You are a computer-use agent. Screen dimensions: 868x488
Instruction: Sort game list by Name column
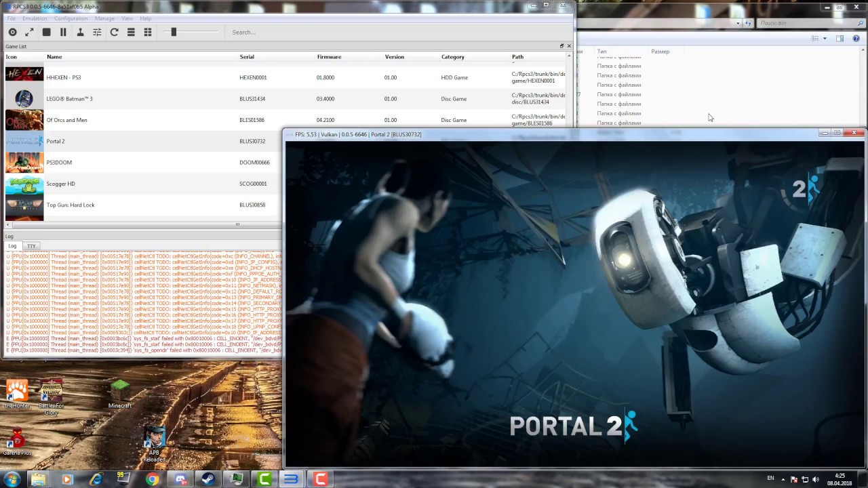tap(54, 57)
